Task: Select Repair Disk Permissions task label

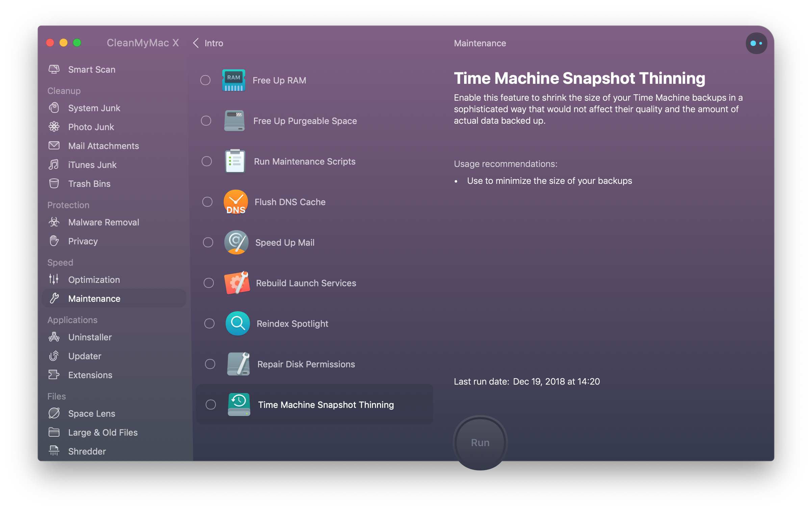Action: pyautogui.click(x=306, y=364)
